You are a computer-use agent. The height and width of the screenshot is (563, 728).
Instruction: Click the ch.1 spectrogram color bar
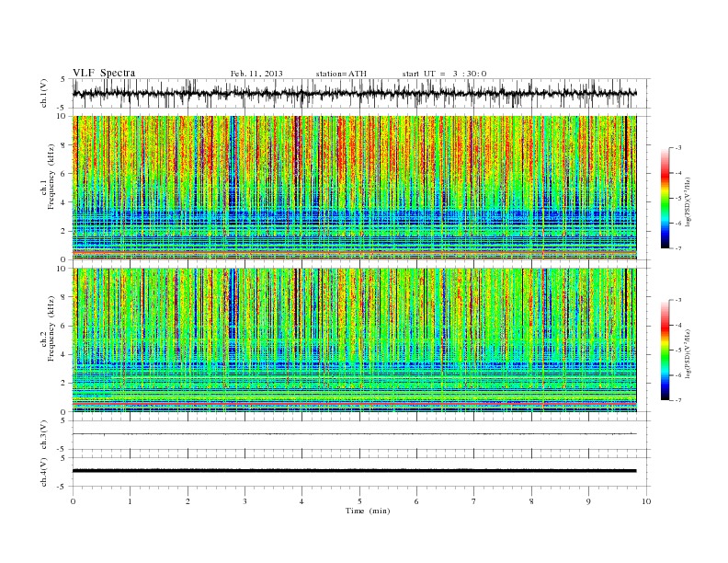tap(665, 198)
